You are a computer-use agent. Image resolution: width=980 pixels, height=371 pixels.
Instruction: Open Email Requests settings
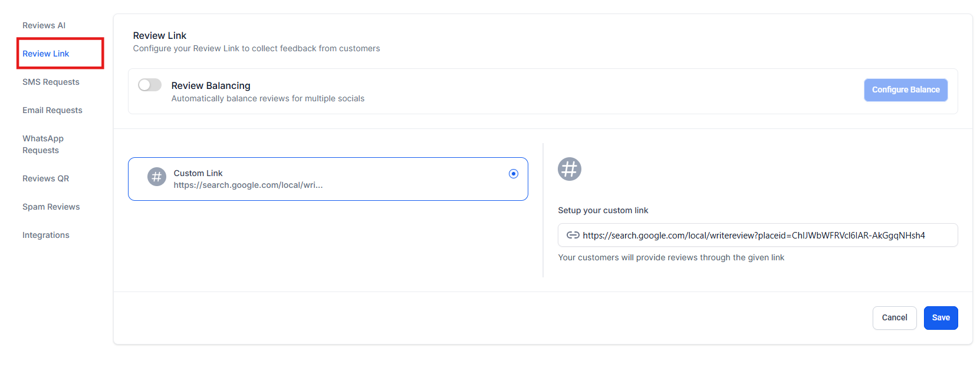(52, 110)
